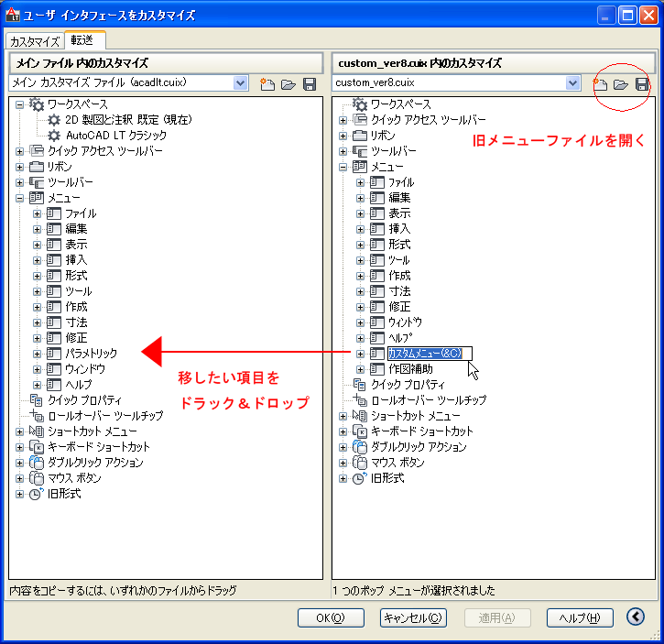Select ショートカット メニュー in left tree
The width and height of the screenshot is (664, 644).
pos(93,431)
